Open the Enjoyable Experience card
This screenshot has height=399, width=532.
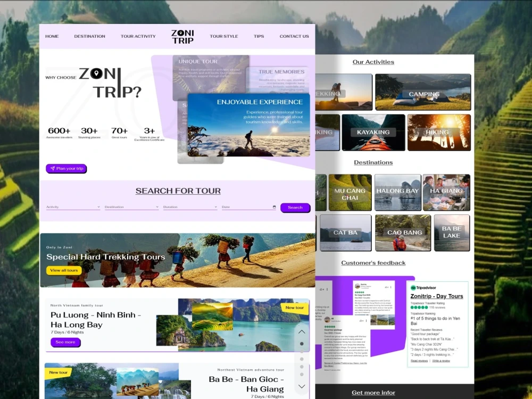tap(248, 125)
